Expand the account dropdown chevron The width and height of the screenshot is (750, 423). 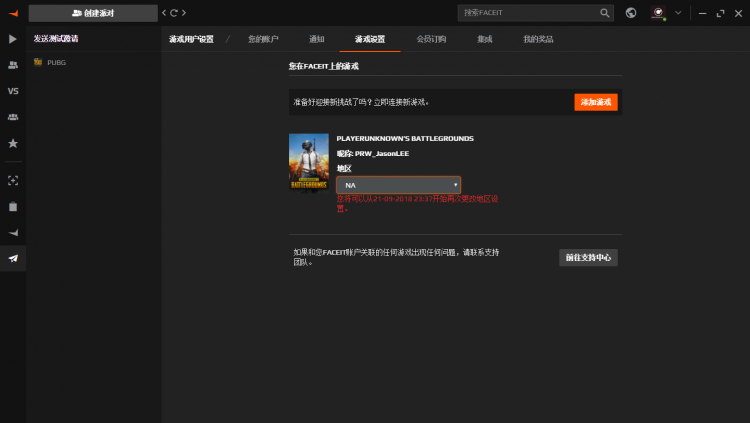(678, 13)
